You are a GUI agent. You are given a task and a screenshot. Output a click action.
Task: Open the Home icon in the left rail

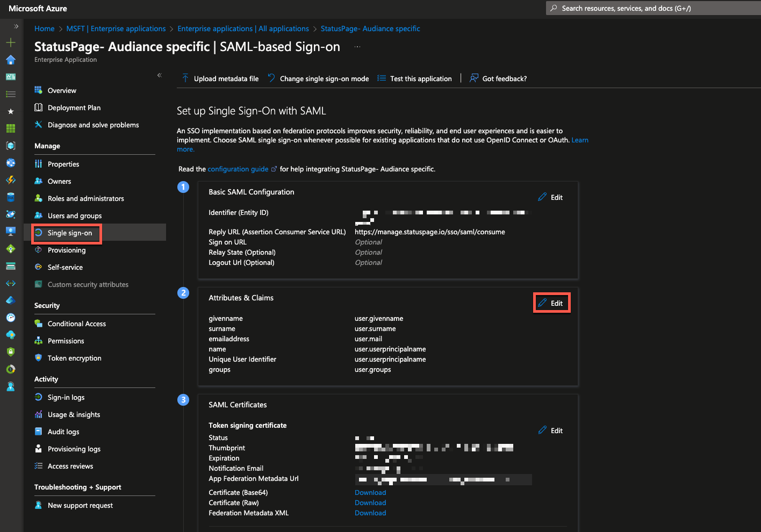[11, 60]
